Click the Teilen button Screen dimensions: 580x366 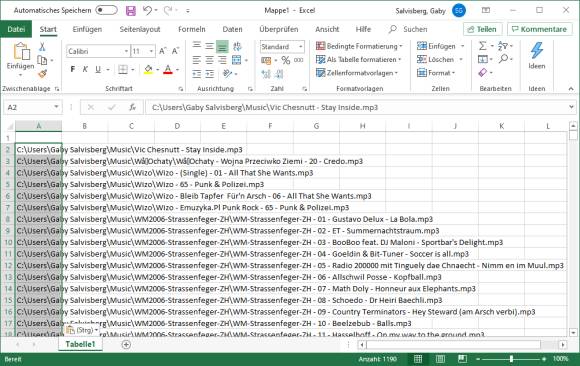point(482,29)
